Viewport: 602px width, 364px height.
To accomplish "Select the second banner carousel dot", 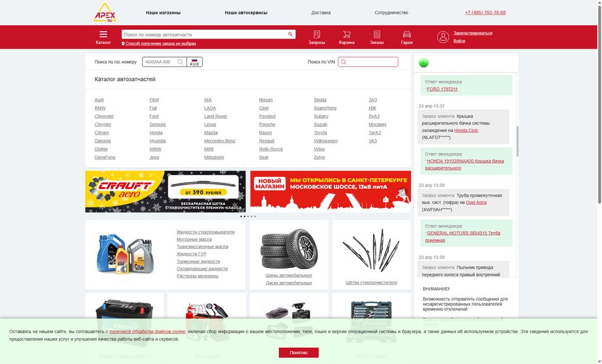I will tap(245, 216).
